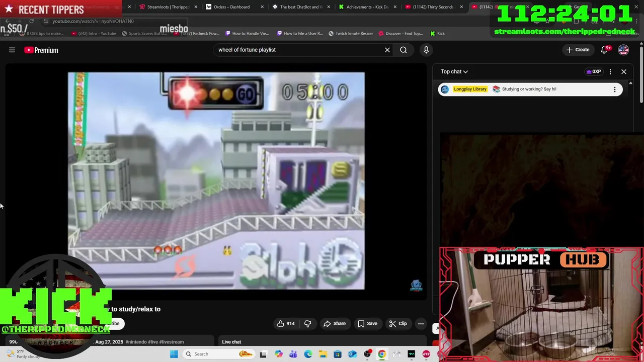Open the Windows Start menu
This screenshot has height=362, width=644.
click(x=174, y=354)
